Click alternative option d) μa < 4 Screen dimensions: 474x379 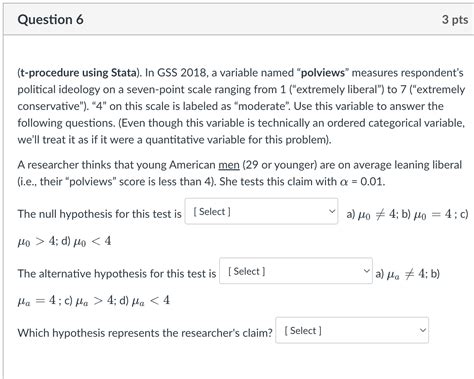tap(145, 301)
